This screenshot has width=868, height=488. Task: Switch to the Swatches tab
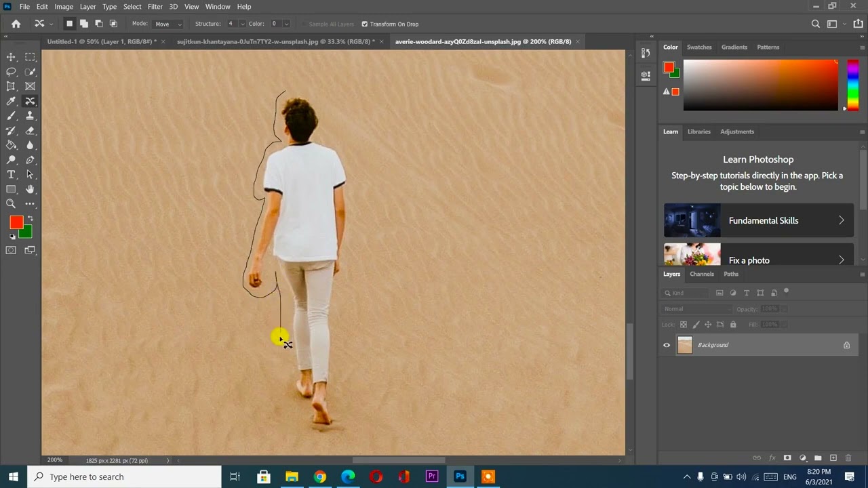[x=699, y=47]
